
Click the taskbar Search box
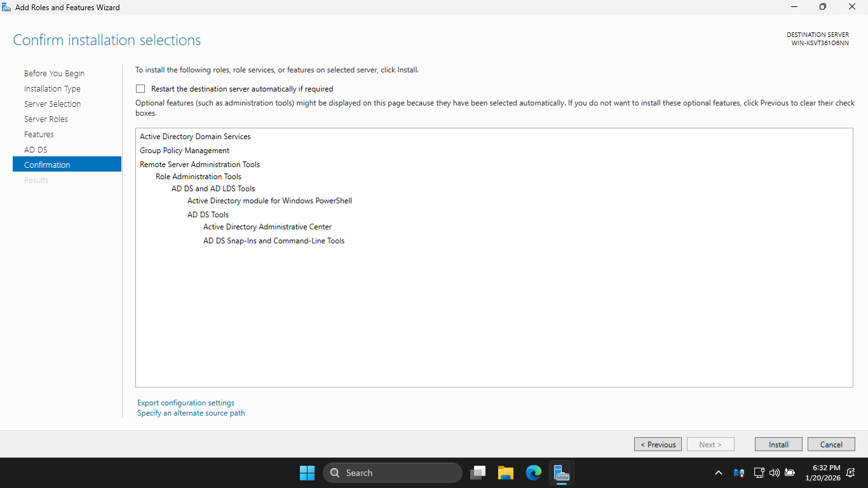point(392,473)
